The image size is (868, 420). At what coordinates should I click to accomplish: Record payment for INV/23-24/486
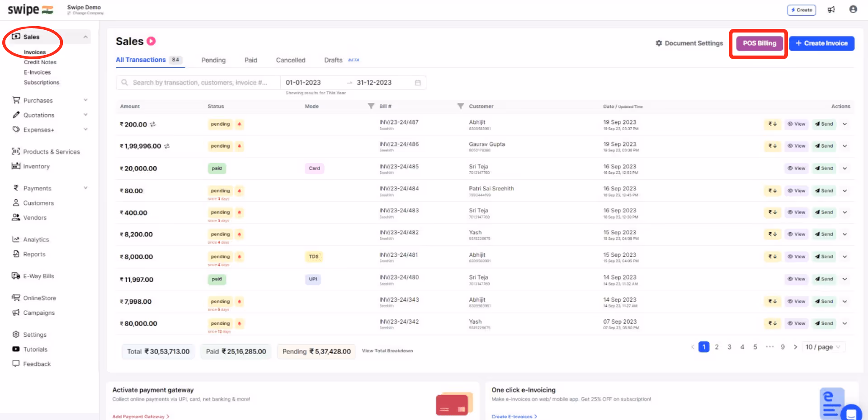pyautogui.click(x=773, y=146)
